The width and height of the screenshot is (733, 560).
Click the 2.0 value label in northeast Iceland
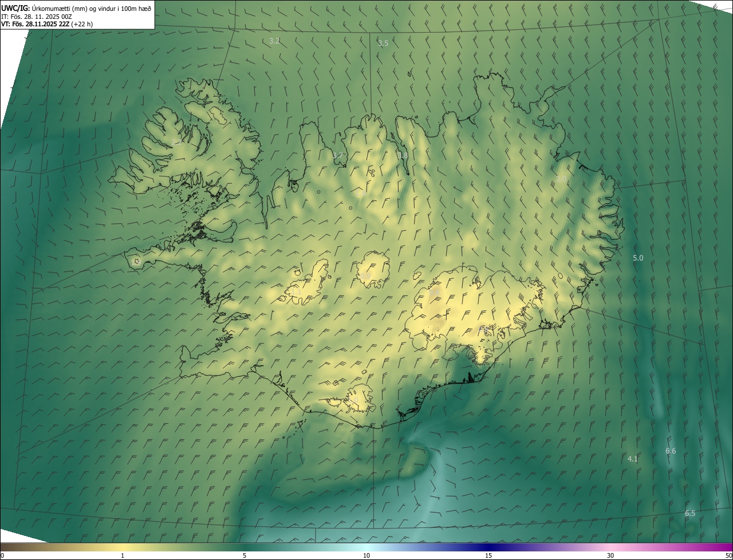(x=561, y=179)
